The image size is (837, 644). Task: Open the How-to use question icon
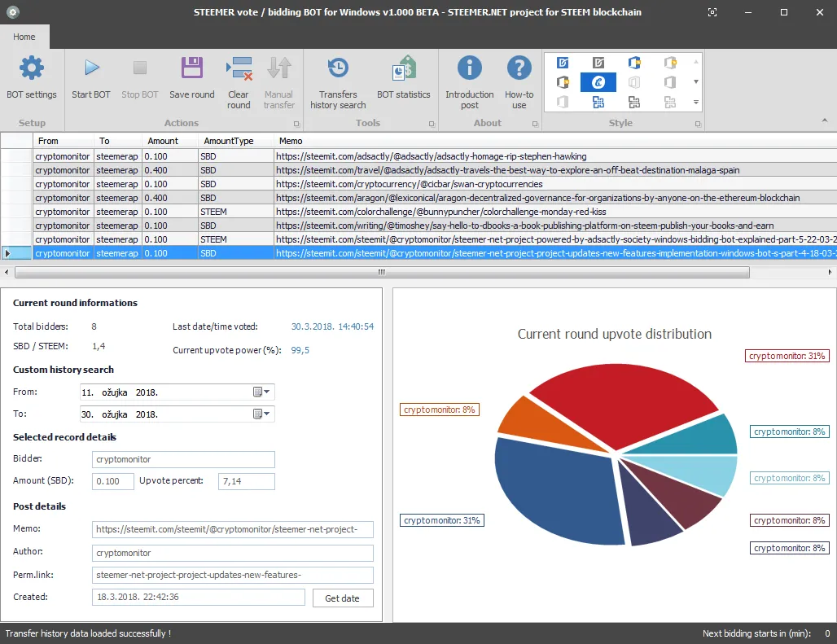519,68
